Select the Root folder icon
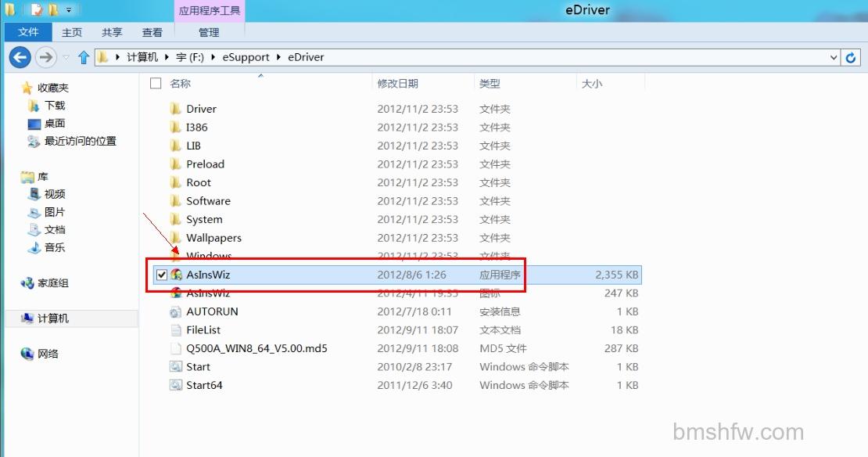This screenshot has height=457, width=868. tap(175, 182)
